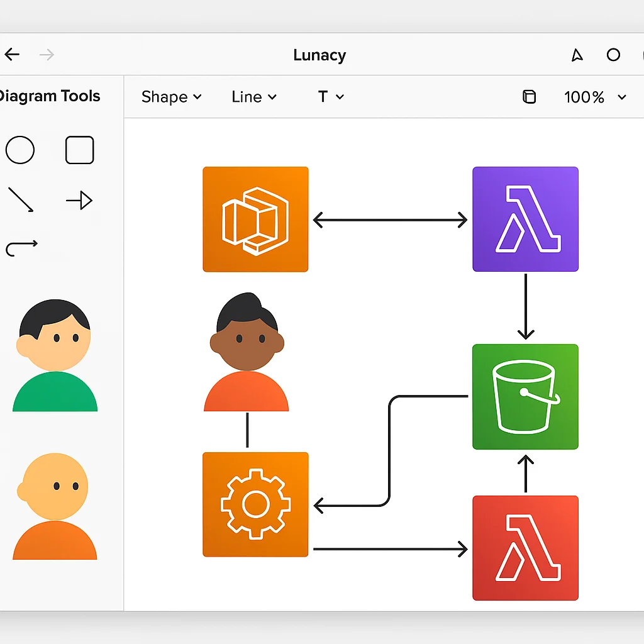Viewport: 644px width, 644px height.
Task: Click the Diagram Tools panel heading
Action: (50, 96)
